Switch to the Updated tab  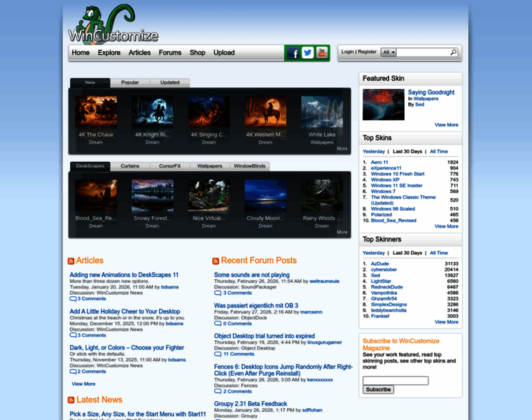pyautogui.click(x=169, y=83)
